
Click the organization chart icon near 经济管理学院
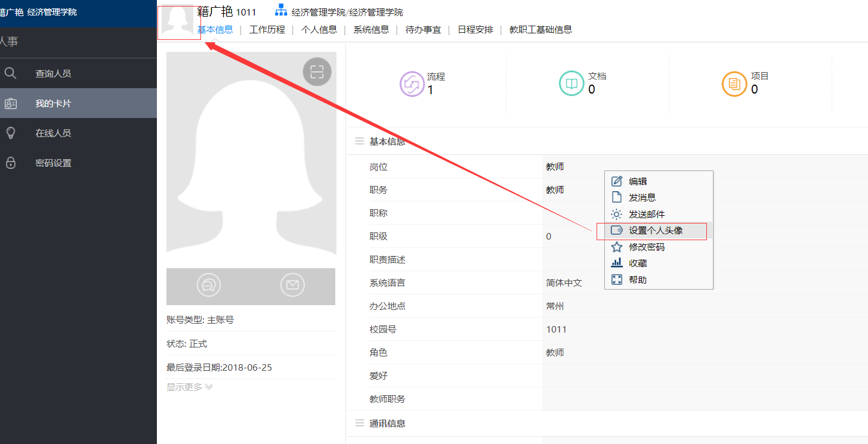pos(281,10)
